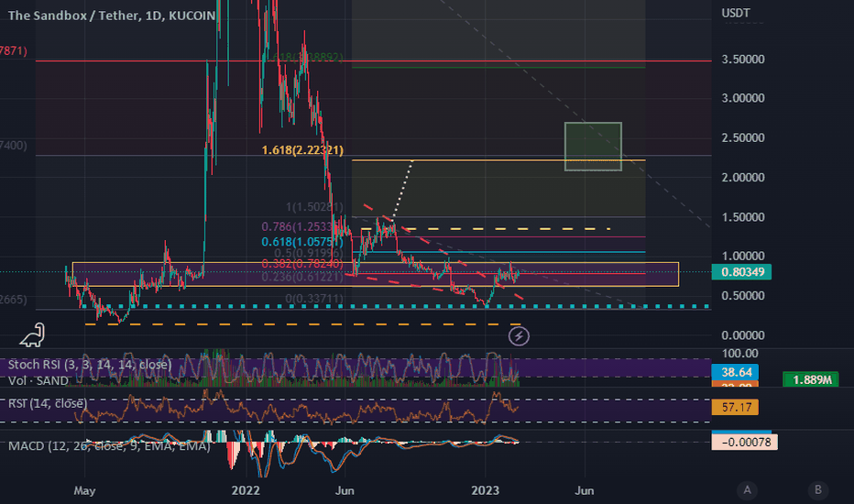Click the dinosaur logo icon on the chart
This screenshot has width=854, height=504.
33,334
